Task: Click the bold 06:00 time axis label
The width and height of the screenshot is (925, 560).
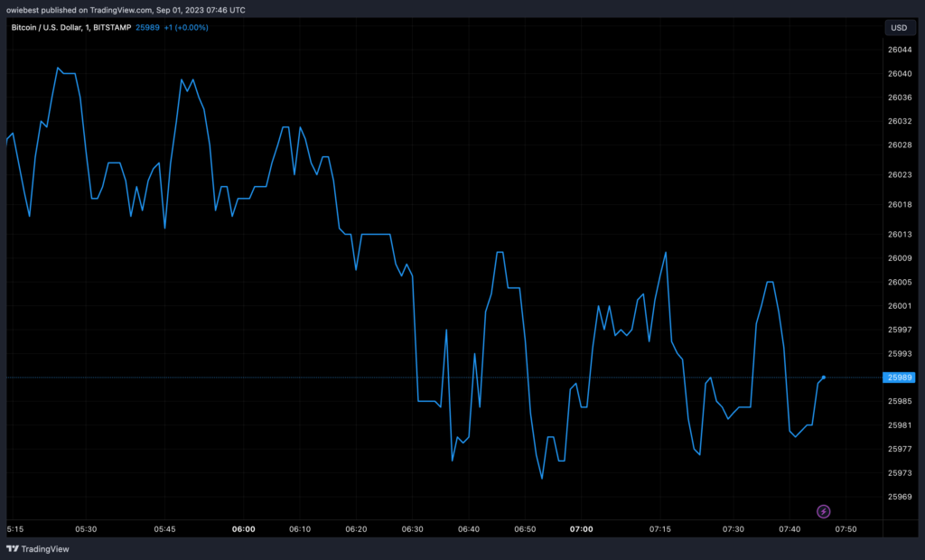Action: click(244, 529)
